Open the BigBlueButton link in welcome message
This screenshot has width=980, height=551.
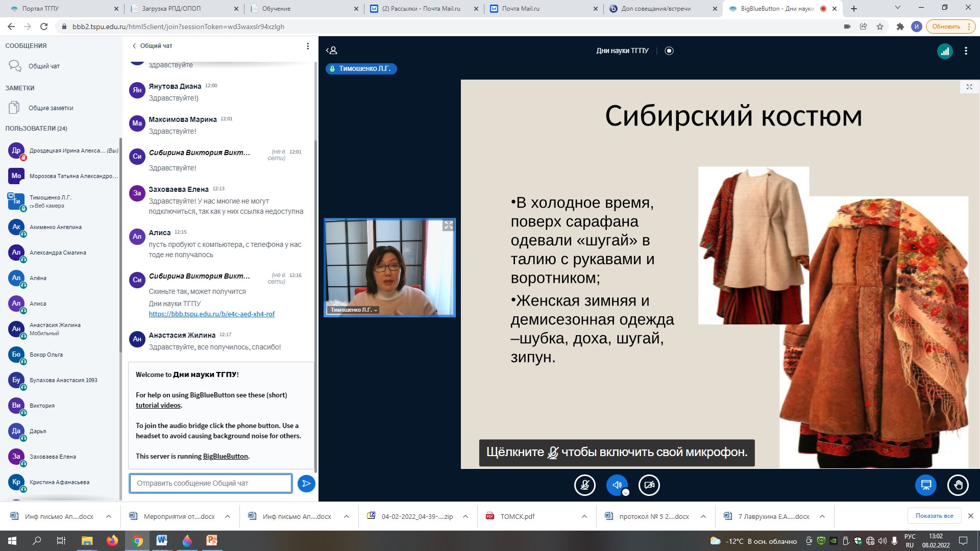(226, 456)
